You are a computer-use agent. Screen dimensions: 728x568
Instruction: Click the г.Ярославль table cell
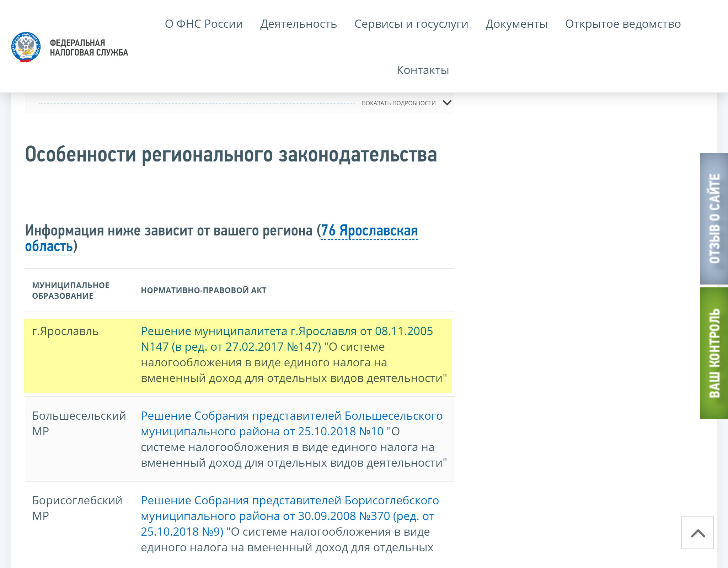[65, 331]
